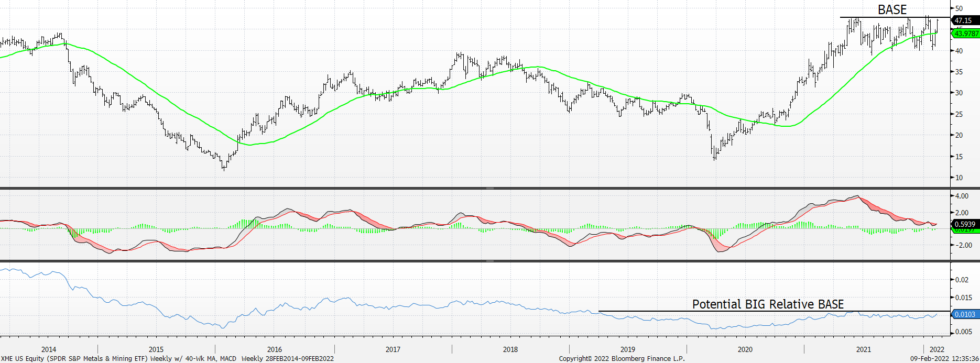Click the BASE annotation label
The width and height of the screenshot is (980, 363).
tap(892, 10)
